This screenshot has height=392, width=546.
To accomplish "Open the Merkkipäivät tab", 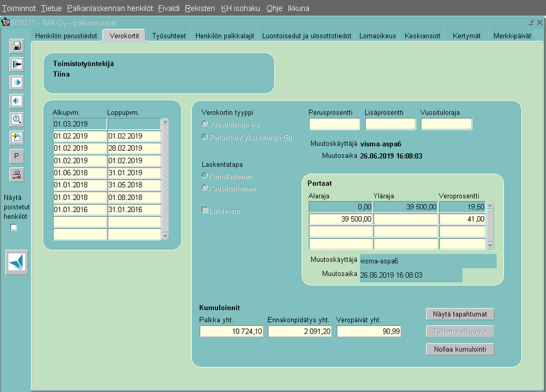I will (x=512, y=36).
